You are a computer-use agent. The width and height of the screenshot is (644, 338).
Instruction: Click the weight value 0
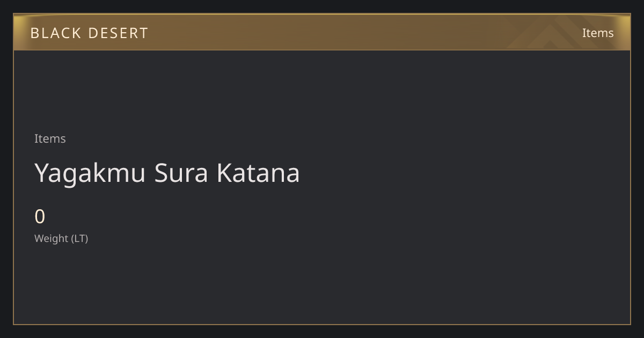[40, 217]
